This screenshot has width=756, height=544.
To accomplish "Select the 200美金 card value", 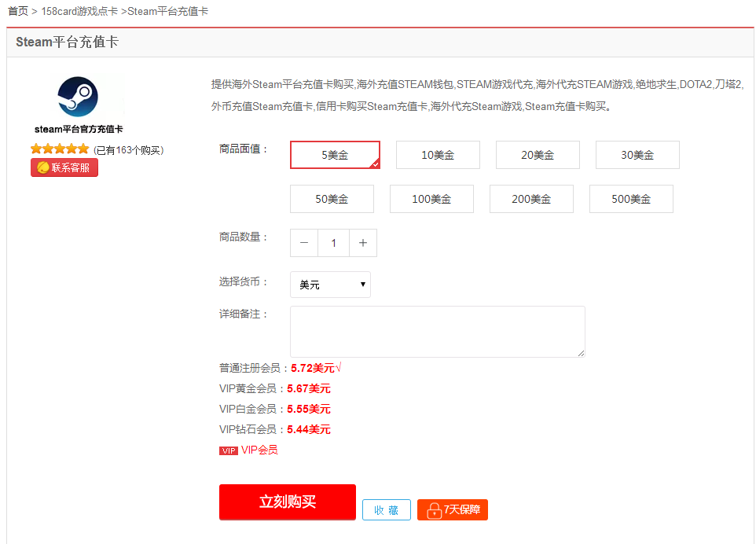I will click(x=531, y=199).
